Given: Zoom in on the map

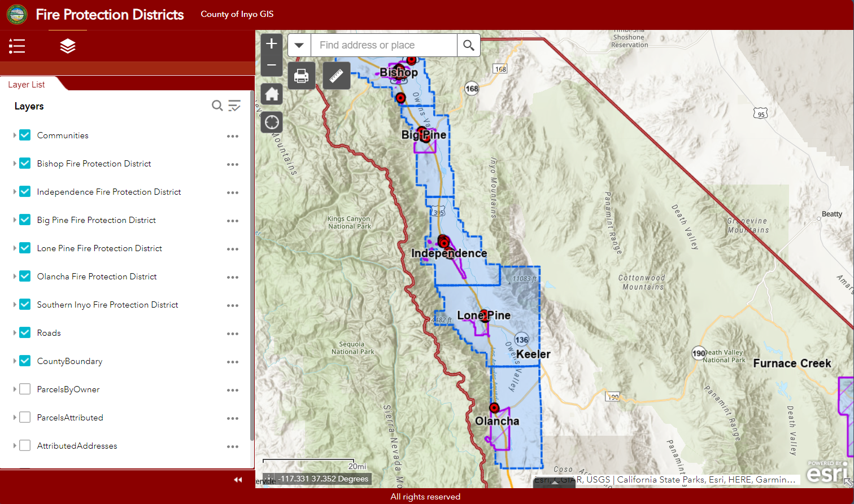Looking at the screenshot, I should (272, 44).
